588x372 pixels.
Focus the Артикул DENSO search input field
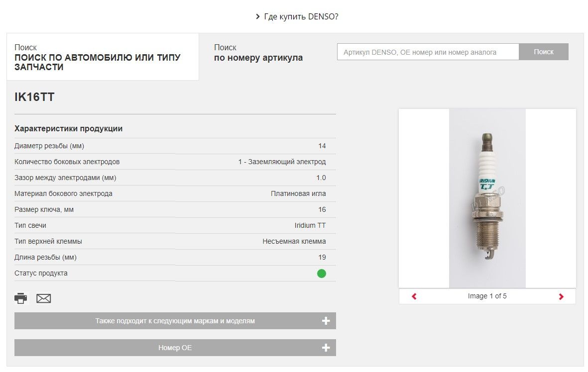pos(428,52)
